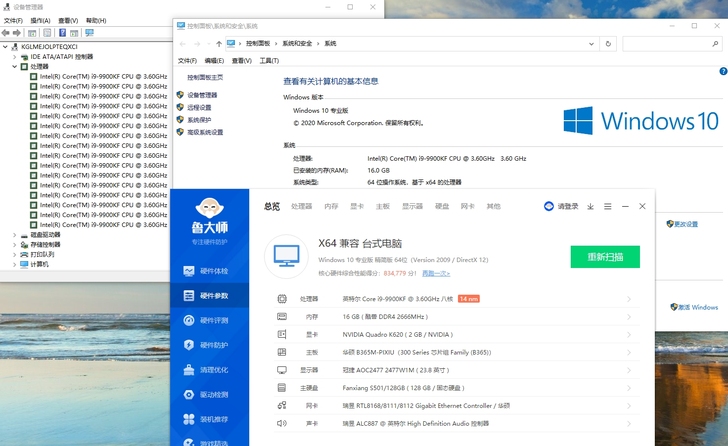
Task: Go up one level in Control Panel
Action: (x=219, y=44)
